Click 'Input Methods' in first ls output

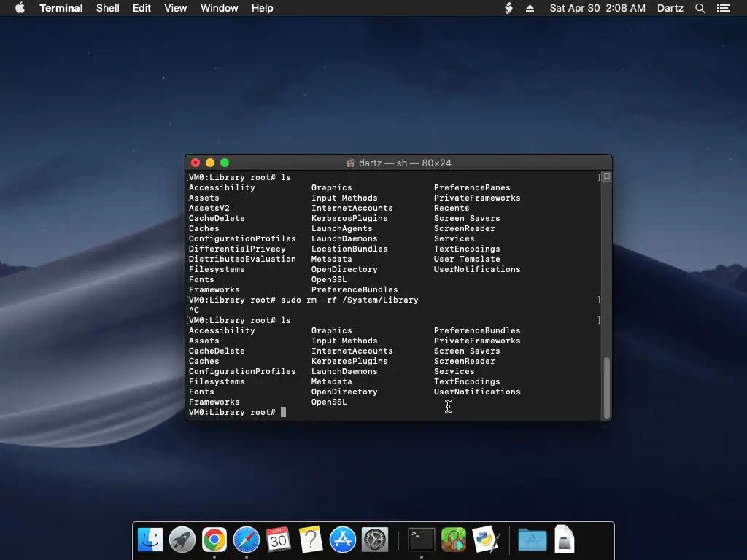tap(344, 198)
